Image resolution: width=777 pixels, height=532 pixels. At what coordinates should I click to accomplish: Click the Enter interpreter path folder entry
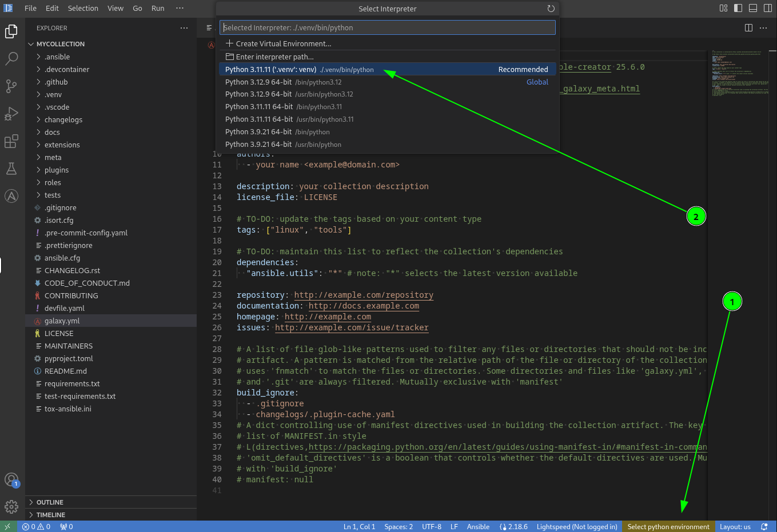coord(388,57)
